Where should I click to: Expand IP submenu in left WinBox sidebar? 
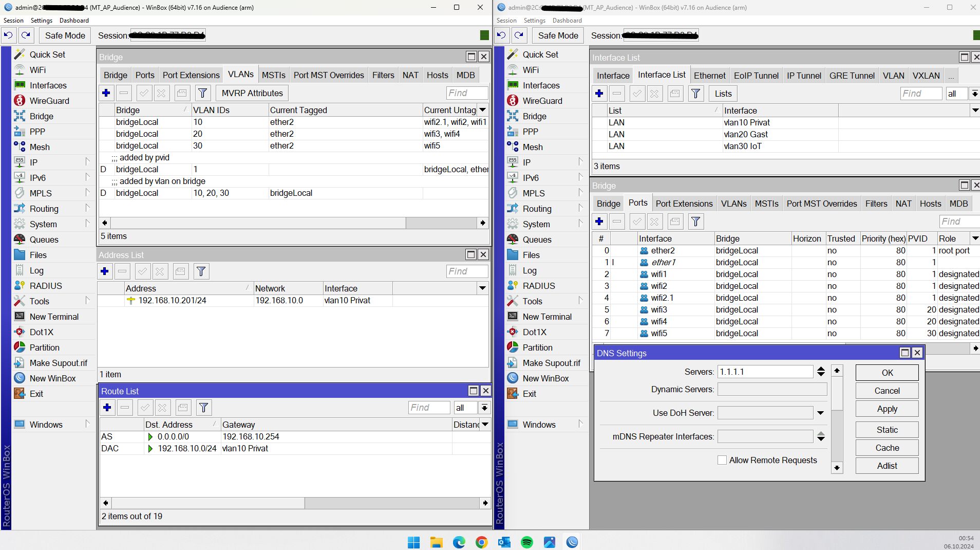[87, 162]
